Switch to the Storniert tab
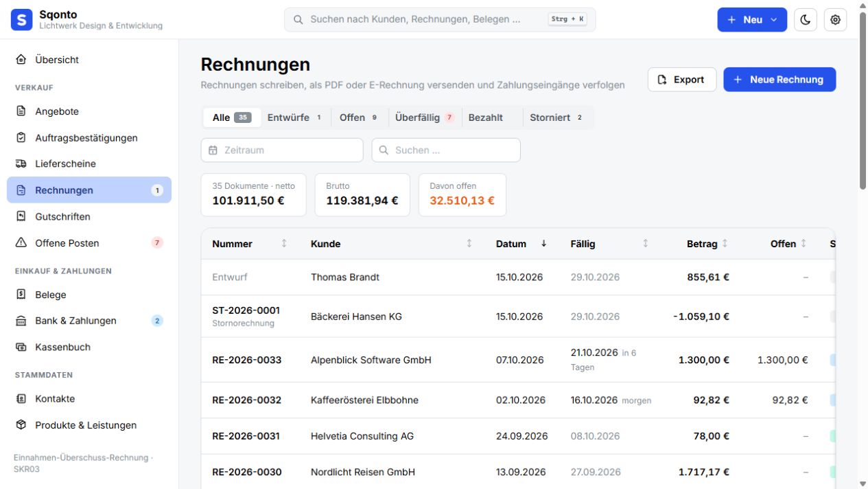The image size is (868, 489). [557, 117]
